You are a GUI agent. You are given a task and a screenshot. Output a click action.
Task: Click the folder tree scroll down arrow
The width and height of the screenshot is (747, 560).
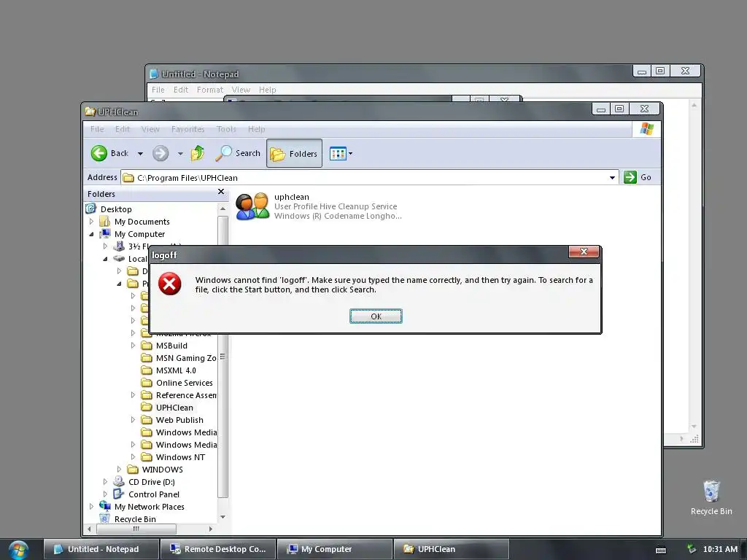pyautogui.click(x=222, y=517)
